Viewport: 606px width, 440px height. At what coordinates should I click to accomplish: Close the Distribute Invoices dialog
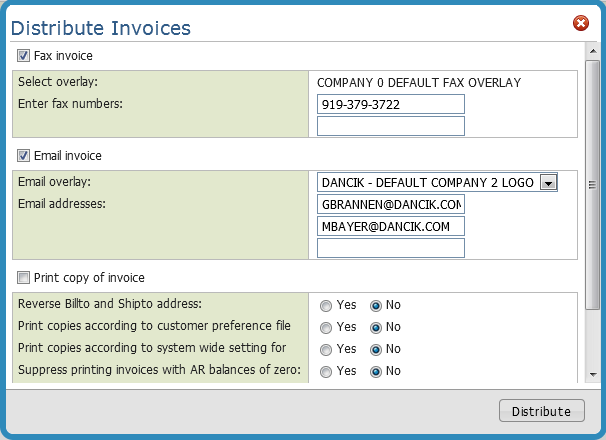point(580,23)
